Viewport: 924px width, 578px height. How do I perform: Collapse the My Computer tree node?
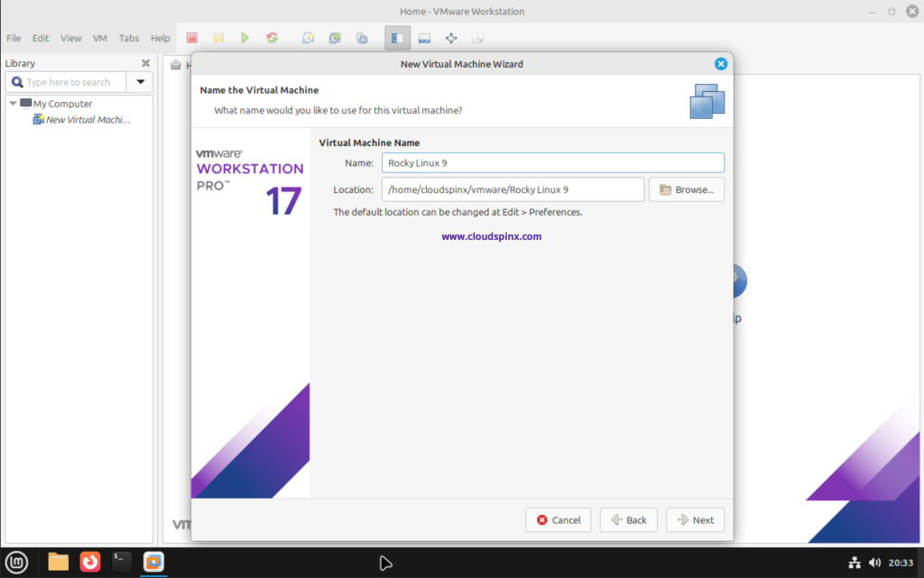pyautogui.click(x=13, y=104)
